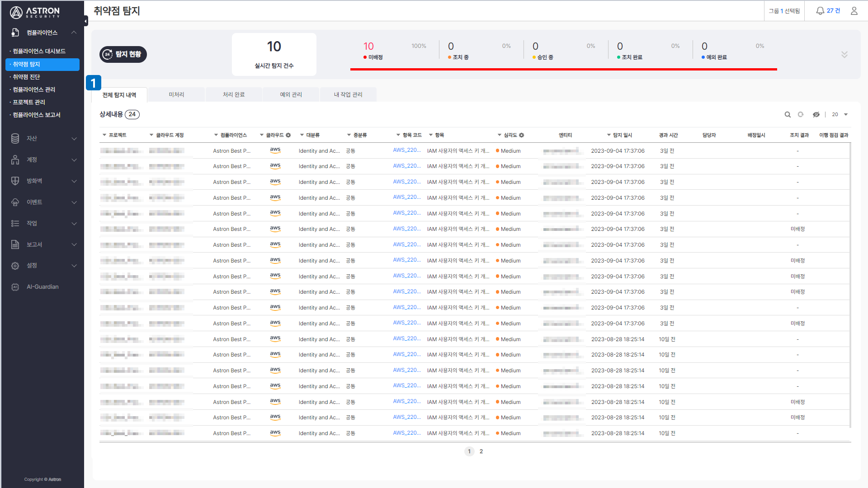Screen dimensions: 868x488
Task: Click the table's vertical scrollbar
Action: 850,285
